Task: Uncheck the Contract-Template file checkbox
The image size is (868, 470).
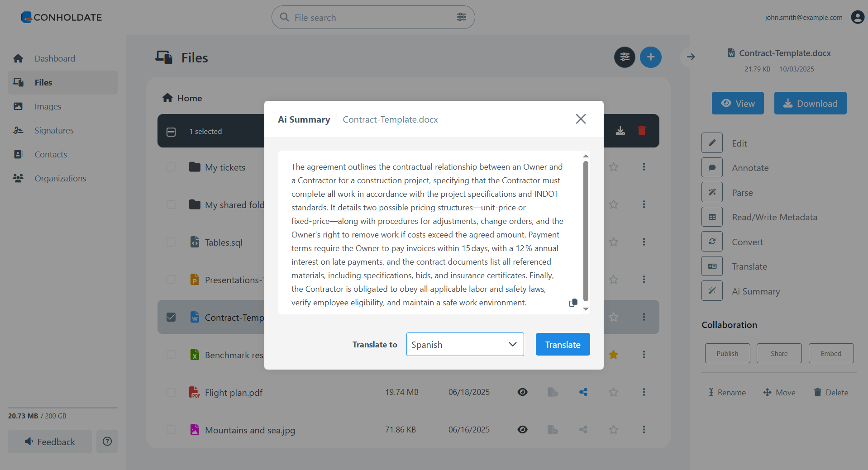Action: point(171,317)
